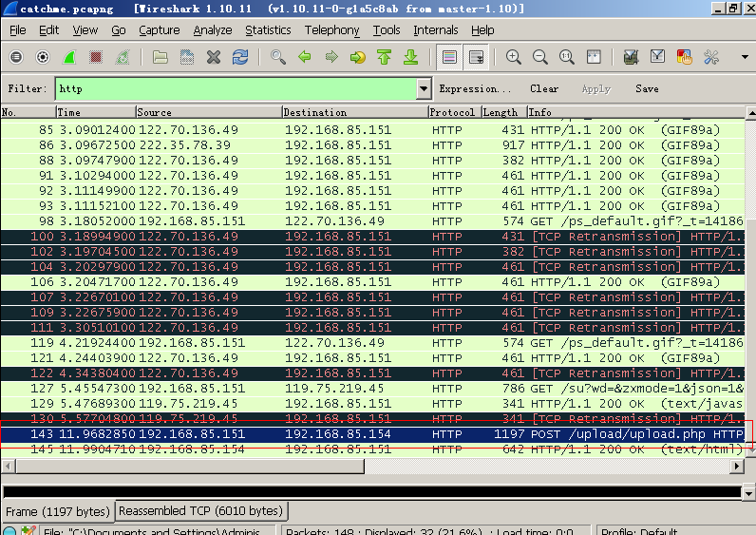Click the expert info status bar icon
The image size is (756, 535).
pyautogui.click(x=9, y=530)
